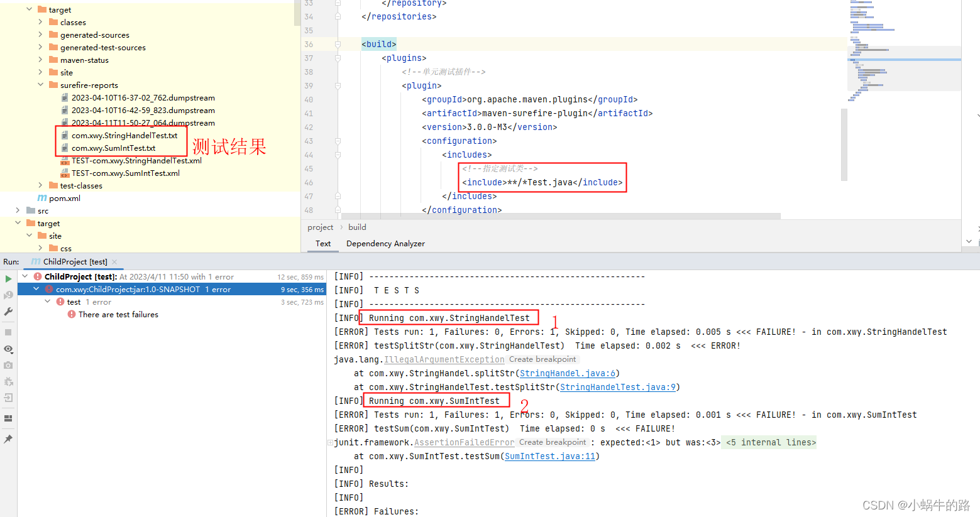Click the stop process square icon
Viewport: 980px width, 517px height.
click(8, 332)
